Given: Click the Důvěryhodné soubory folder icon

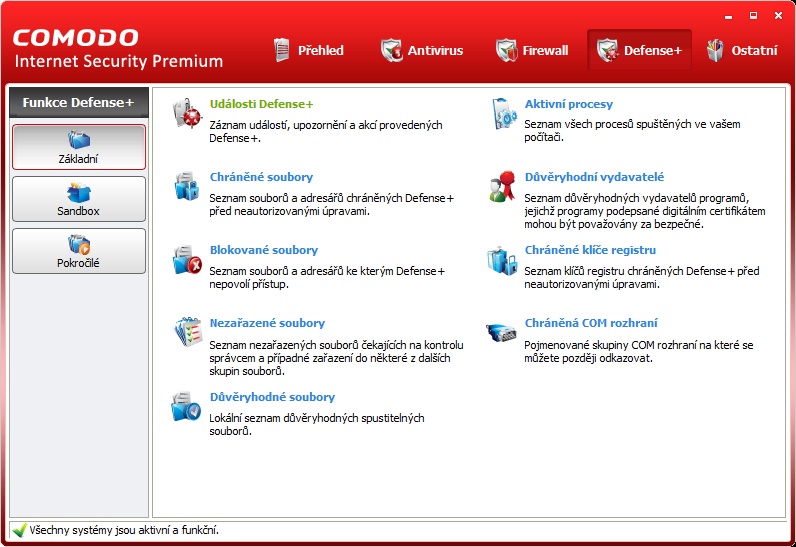Looking at the screenshot, I should point(186,406).
